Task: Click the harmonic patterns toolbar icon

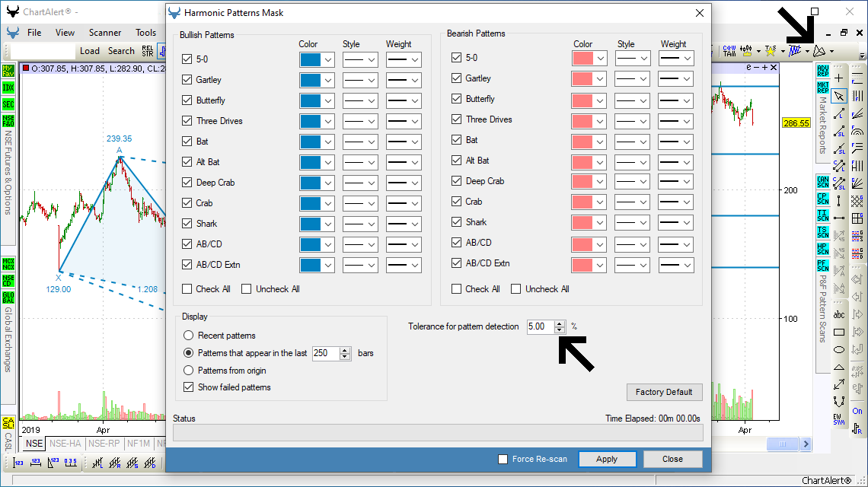Action: coord(819,51)
